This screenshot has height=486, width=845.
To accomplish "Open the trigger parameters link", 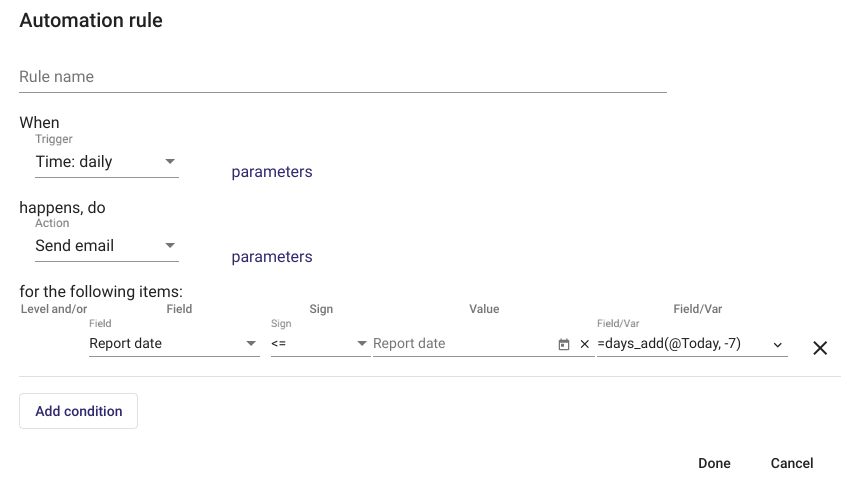I will coord(272,172).
